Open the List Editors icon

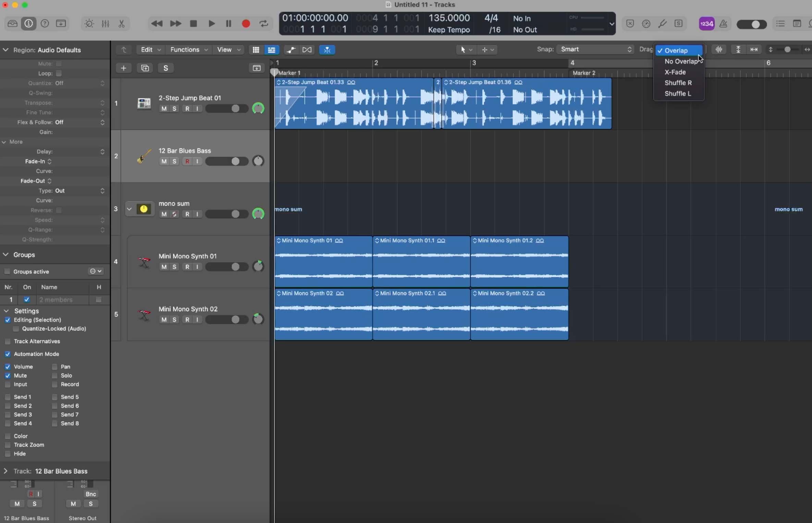(780, 24)
